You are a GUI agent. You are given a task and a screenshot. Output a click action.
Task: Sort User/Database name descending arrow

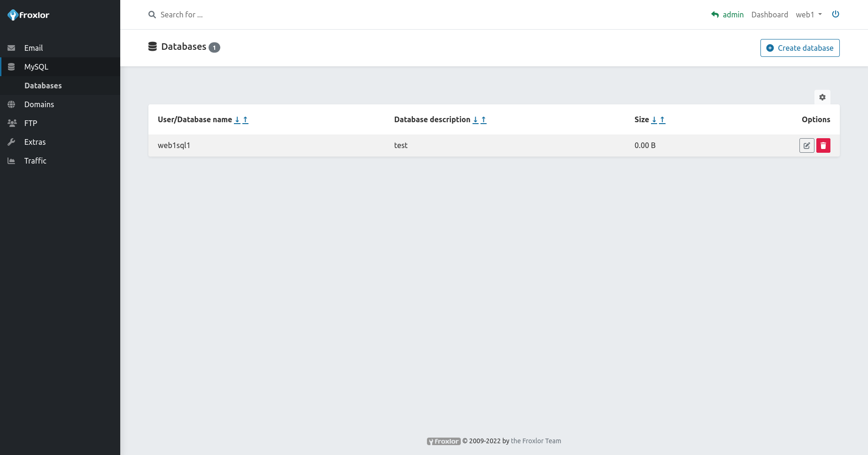point(237,120)
